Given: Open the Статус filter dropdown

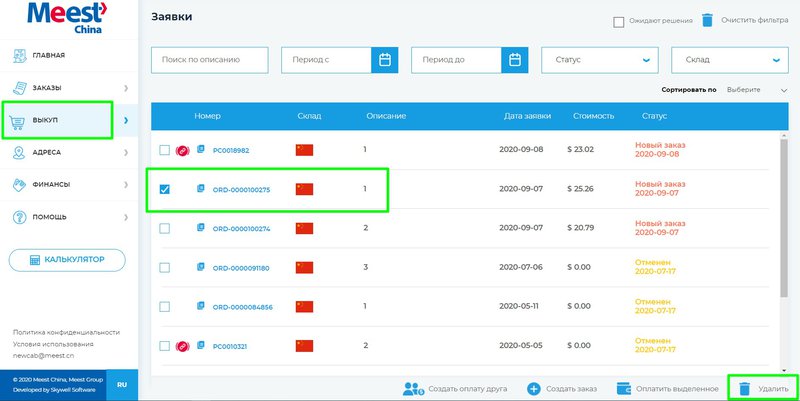Looking at the screenshot, I should [599, 60].
